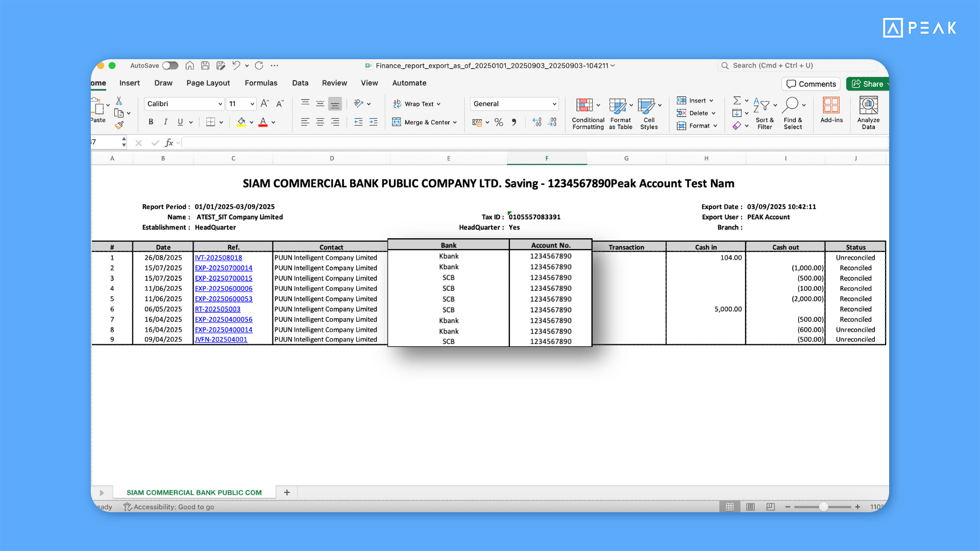980x551 pixels.
Task: Click Find & Select magnifier icon
Action: [x=791, y=105]
